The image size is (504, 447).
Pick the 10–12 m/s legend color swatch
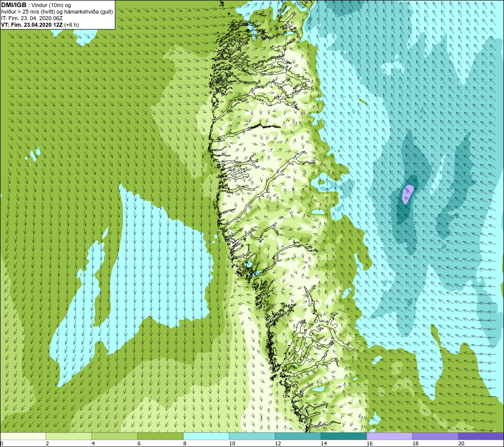[x=252, y=436]
